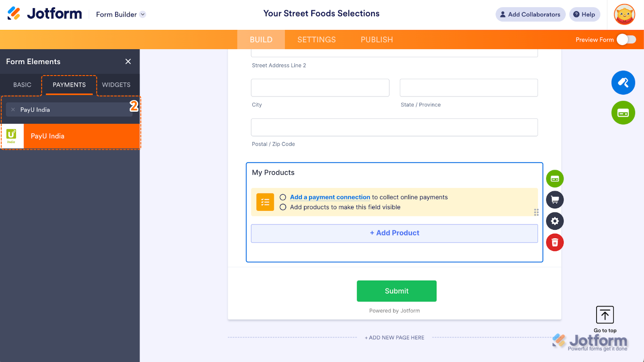Click the shopping cart icon beside My Products

(555, 199)
